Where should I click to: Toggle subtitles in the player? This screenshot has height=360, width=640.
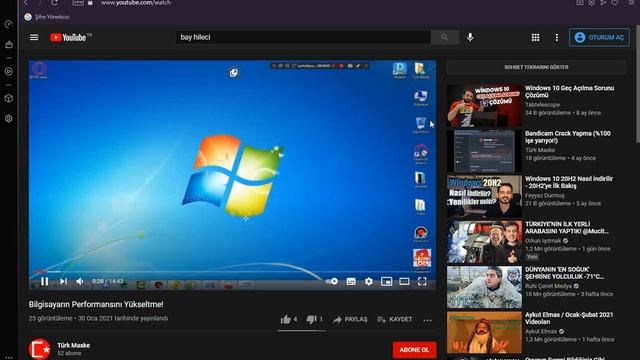pyautogui.click(x=351, y=281)
